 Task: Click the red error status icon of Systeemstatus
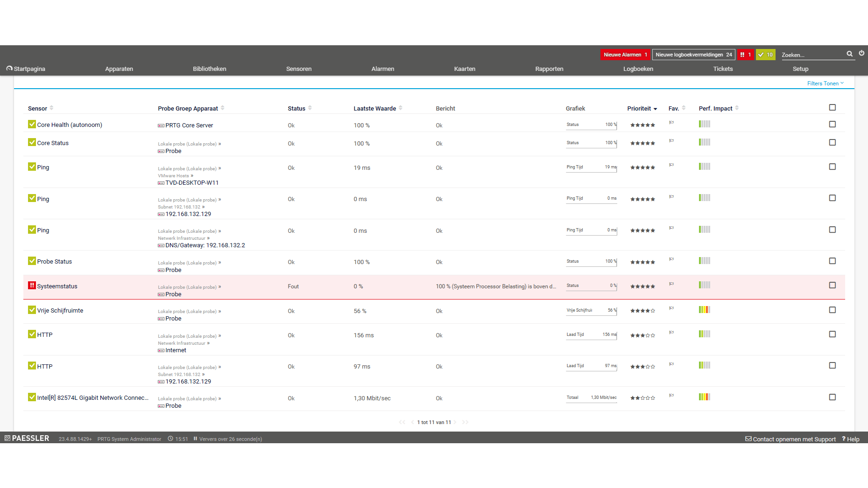[x=32, y=286]
